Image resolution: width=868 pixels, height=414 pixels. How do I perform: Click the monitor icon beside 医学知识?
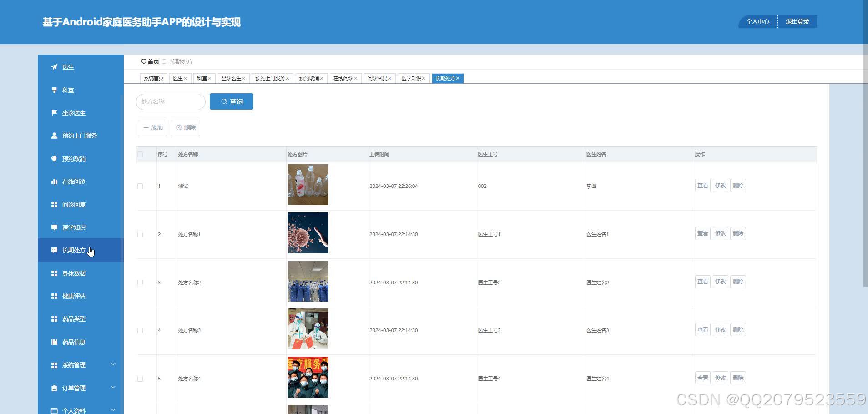click(x=54, y=227)
